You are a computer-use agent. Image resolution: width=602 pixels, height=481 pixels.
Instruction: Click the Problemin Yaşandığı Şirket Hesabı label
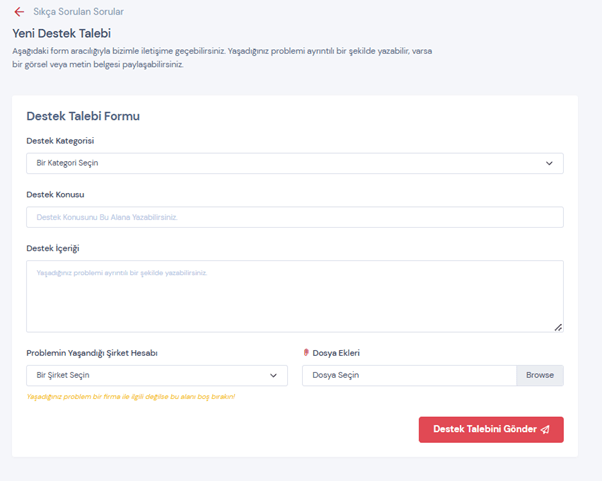pyautogui.click(x=92, y=352)
